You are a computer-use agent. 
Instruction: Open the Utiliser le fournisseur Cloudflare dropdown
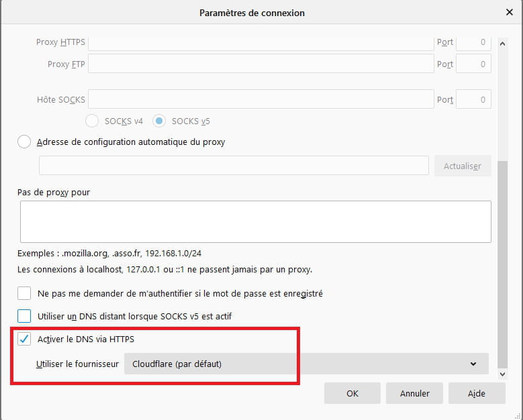306,364
